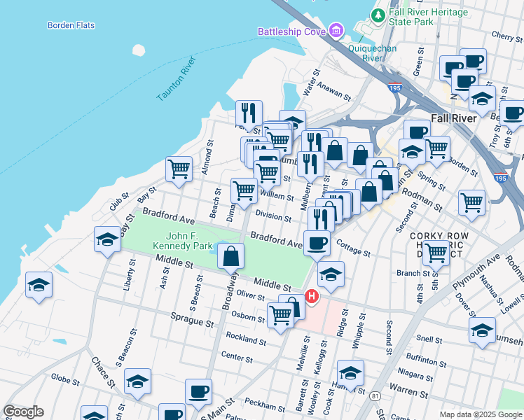Open grocery cart pin by William St
This screenshot has height=420, width=524.
click(x=244, y=193)
